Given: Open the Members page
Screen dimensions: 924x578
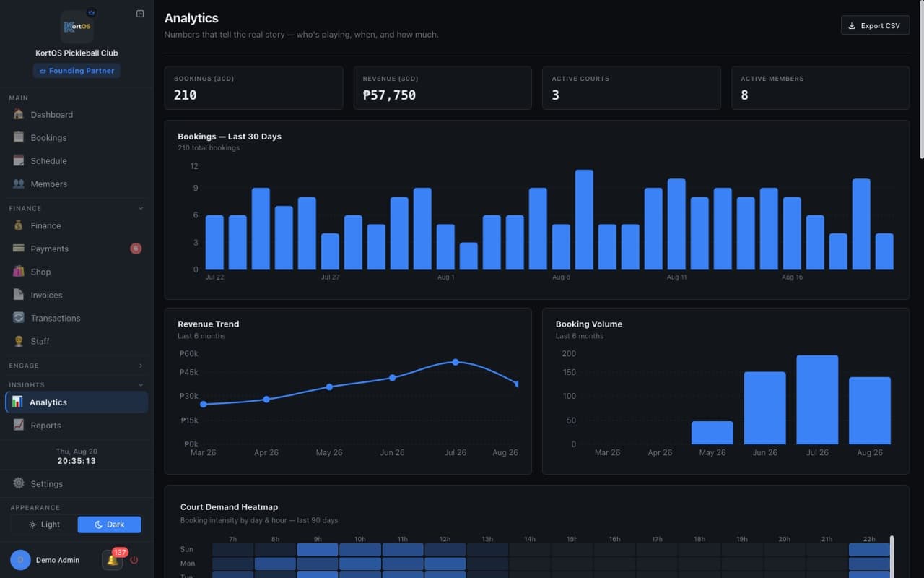Looking at the screenshot, I should (77, 184).
